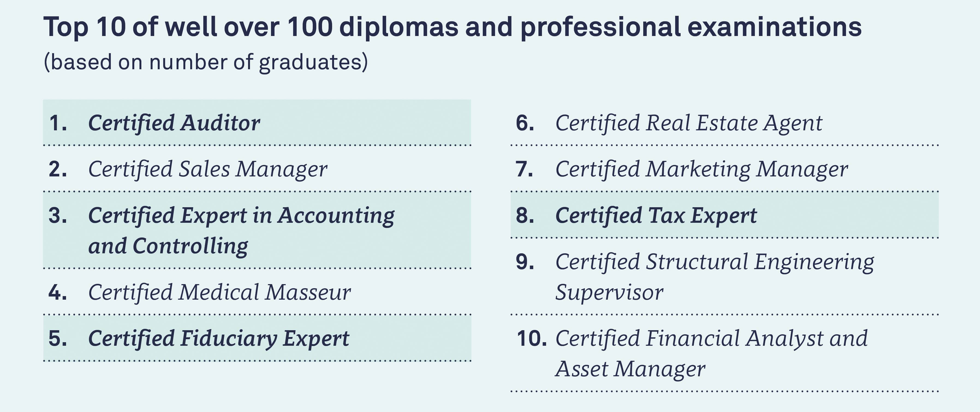Select 'Certified Financial Analyst and Asset Manager'
The height and width of the screenshot is (412, 980).
point(724,353)
